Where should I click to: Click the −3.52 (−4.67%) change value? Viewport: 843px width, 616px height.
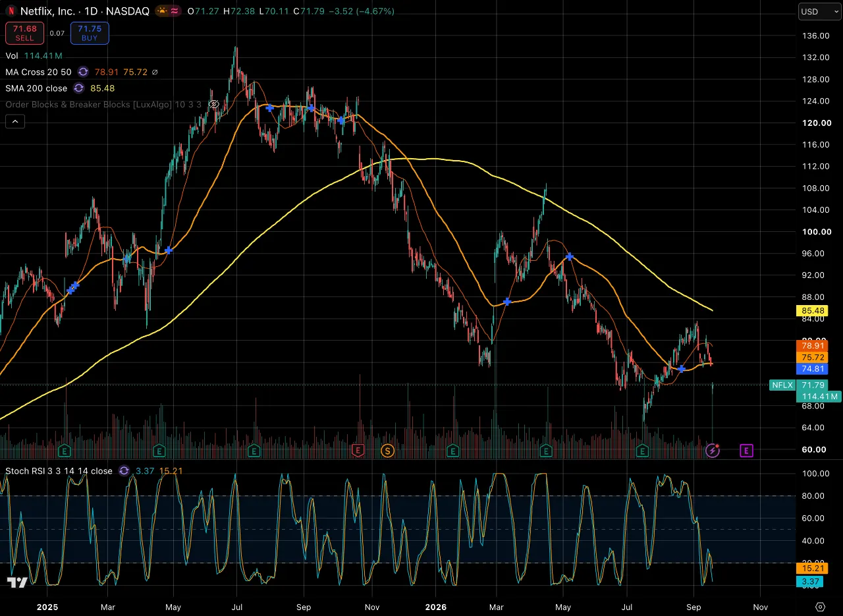pyautogui.click(x=361, y=11)
